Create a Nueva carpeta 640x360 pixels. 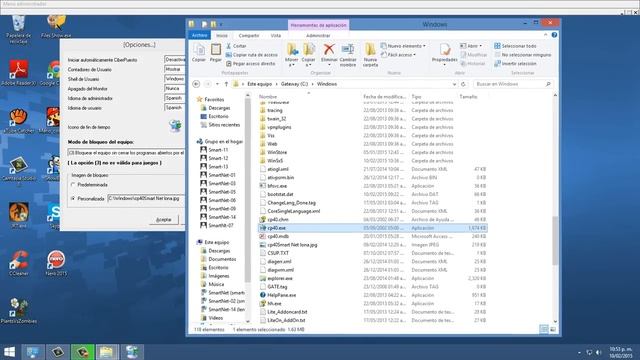click(x=370, y=55)
